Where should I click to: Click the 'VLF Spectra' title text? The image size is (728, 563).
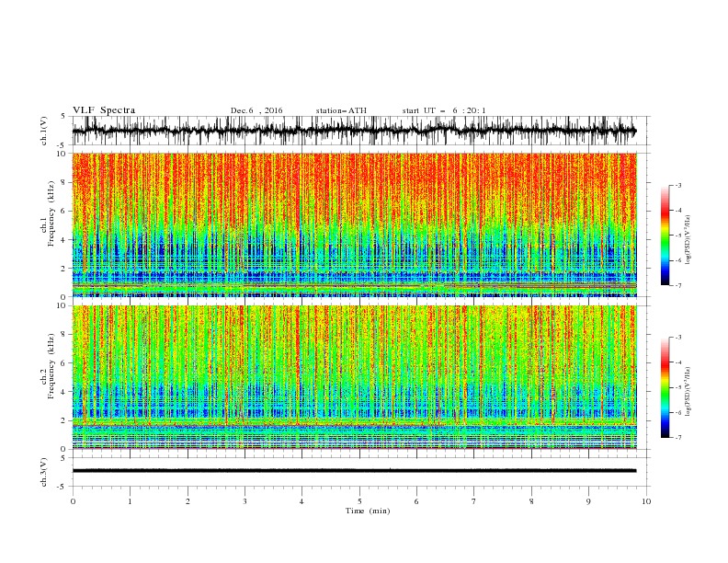point(104,110)
